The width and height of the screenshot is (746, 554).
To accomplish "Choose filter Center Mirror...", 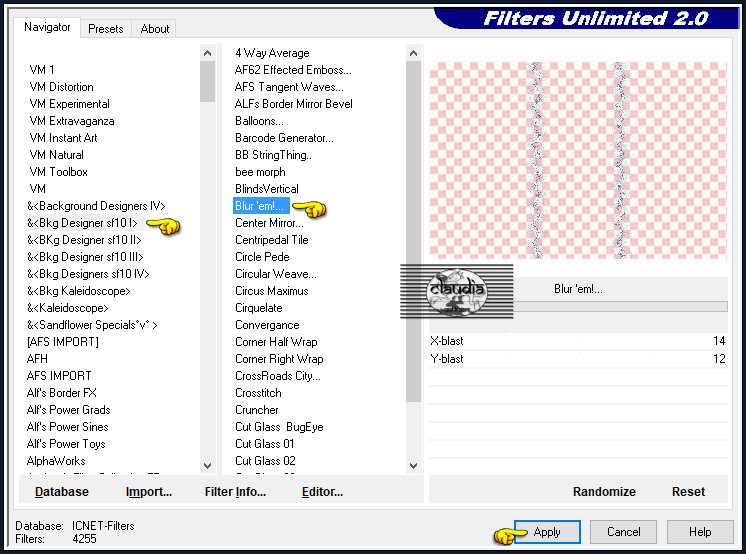I will click(269, 223).
